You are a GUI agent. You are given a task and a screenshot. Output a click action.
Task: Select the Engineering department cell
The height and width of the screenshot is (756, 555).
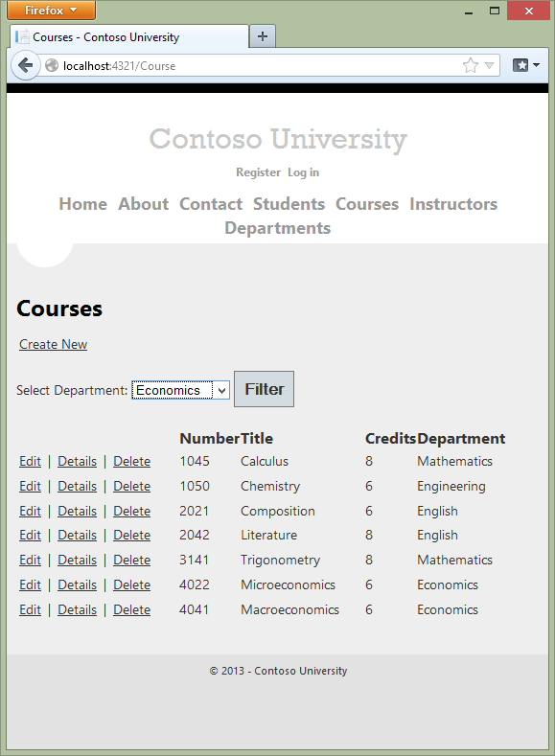(x=451, y=486)
